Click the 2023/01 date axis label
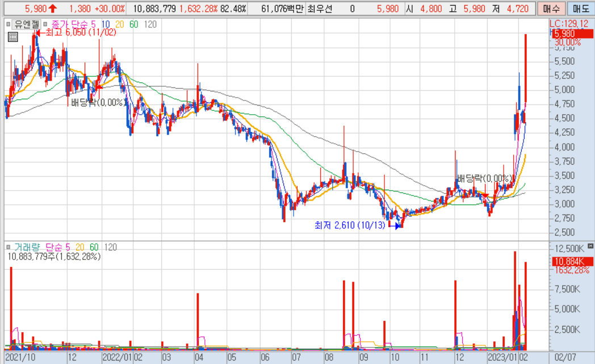This screenshot has width=595, height=364. 503,357
